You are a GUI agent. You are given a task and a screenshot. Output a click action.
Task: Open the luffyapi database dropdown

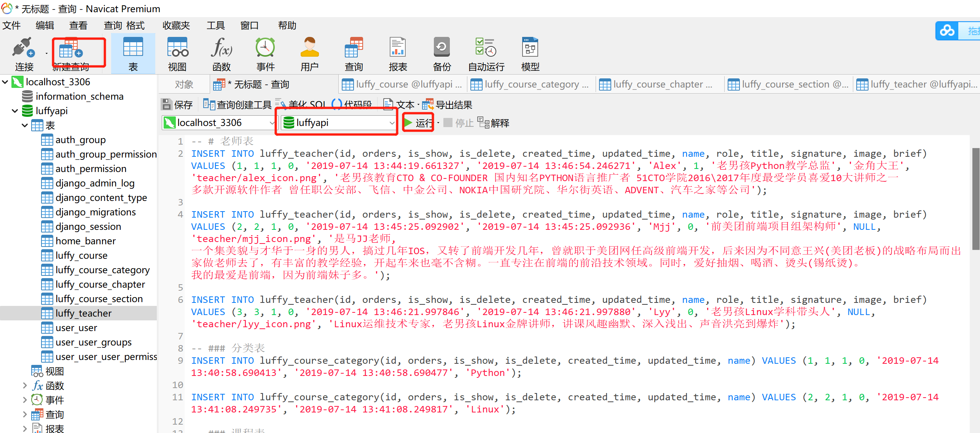[392, 123]
